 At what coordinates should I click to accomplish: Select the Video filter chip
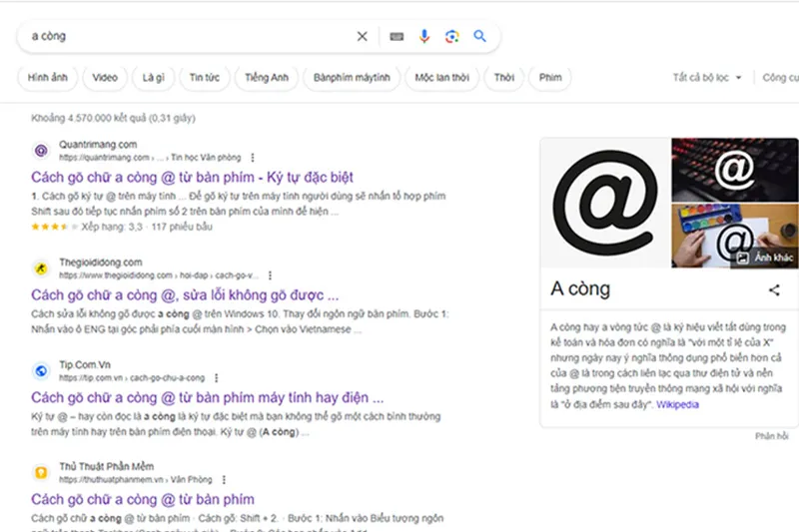tap(105, 78)
